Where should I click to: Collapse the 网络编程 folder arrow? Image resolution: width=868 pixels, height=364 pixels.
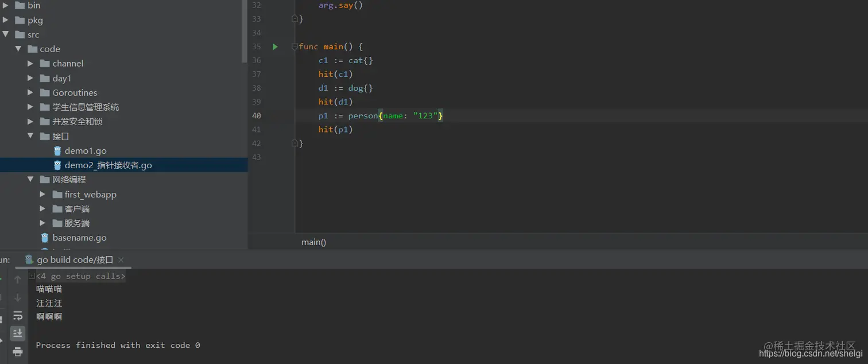pyautogui.click(x=30, y=180)
